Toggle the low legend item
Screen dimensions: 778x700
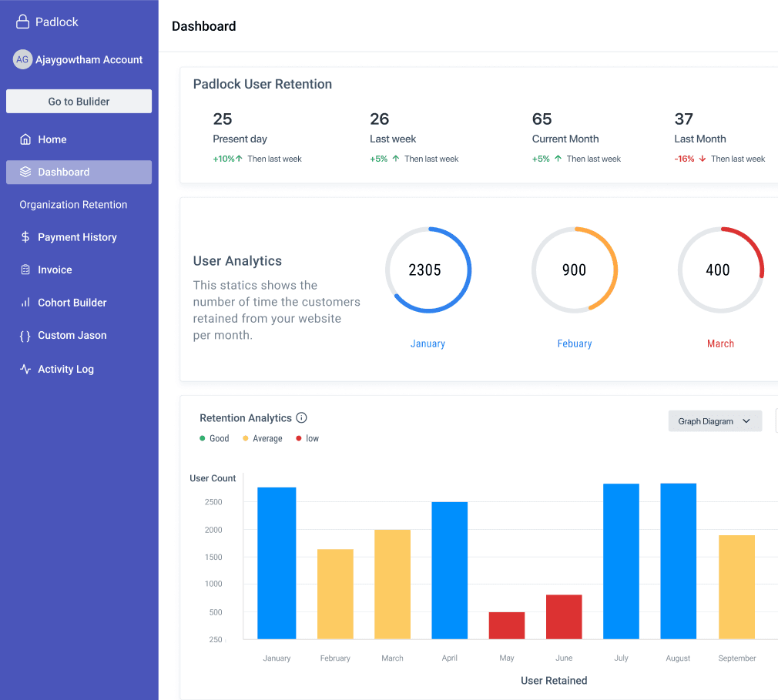(308, 439)
